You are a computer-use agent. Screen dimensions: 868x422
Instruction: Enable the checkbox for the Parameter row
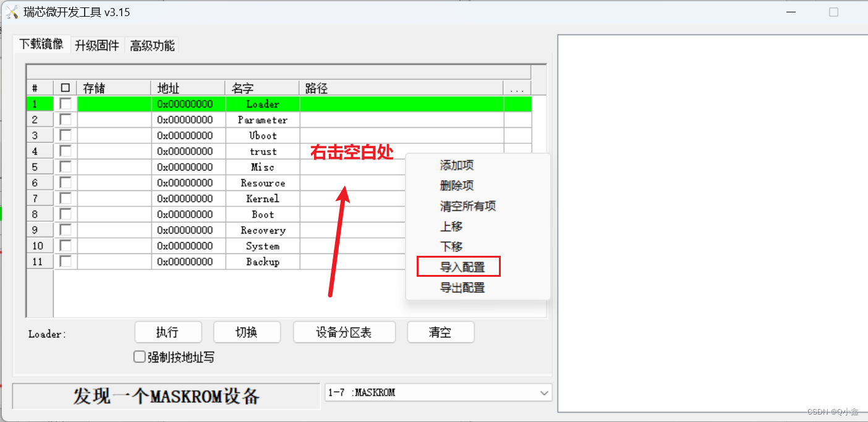point(66,119)
